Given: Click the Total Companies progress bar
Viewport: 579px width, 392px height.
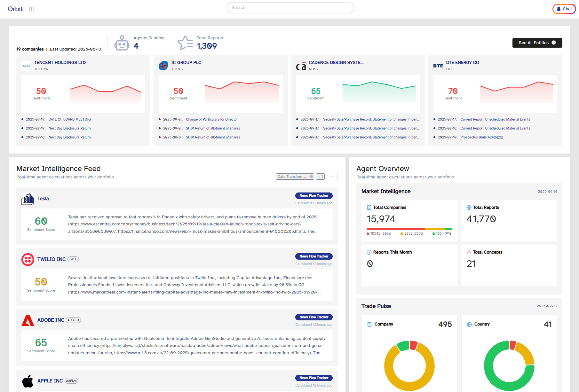Looking at the screenshot, I should pyautogui.click(x=409, y=229).
